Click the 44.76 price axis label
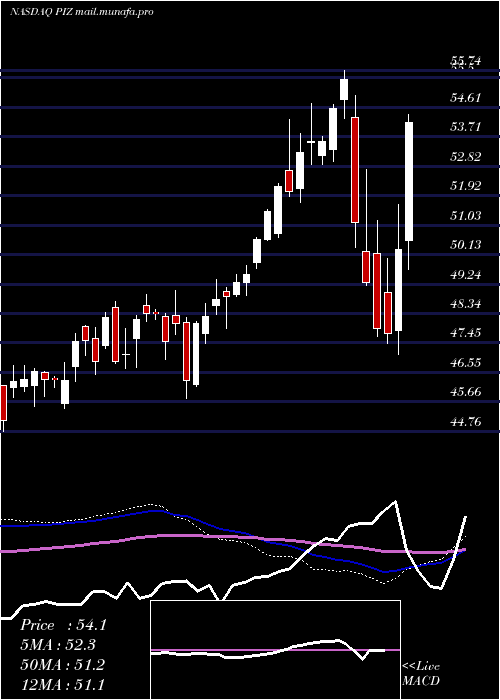The width and height of the screenshot is (500, 700). 466,421
